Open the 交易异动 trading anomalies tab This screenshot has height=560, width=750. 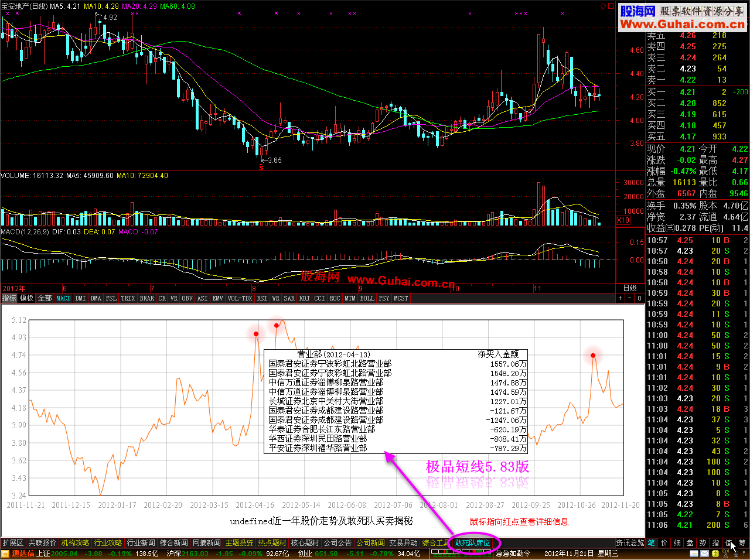[x=404, y=543]
